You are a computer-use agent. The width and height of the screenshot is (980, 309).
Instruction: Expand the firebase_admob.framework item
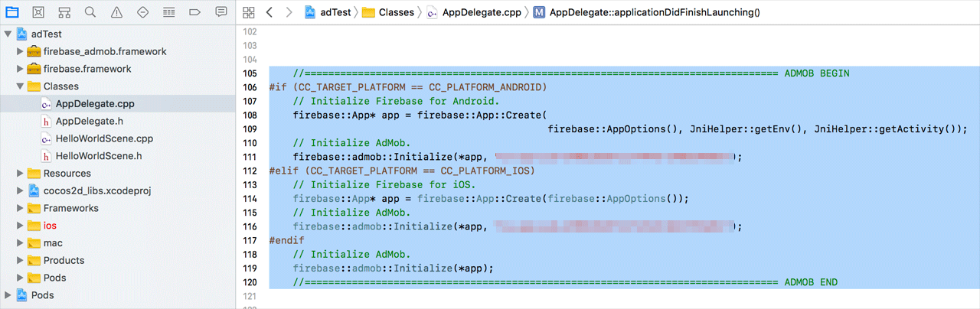click(x=21, y=52)
